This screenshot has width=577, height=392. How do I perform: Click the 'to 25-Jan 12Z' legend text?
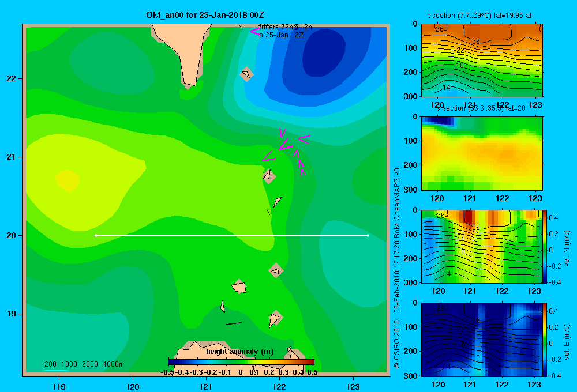[x=280, y=35]
